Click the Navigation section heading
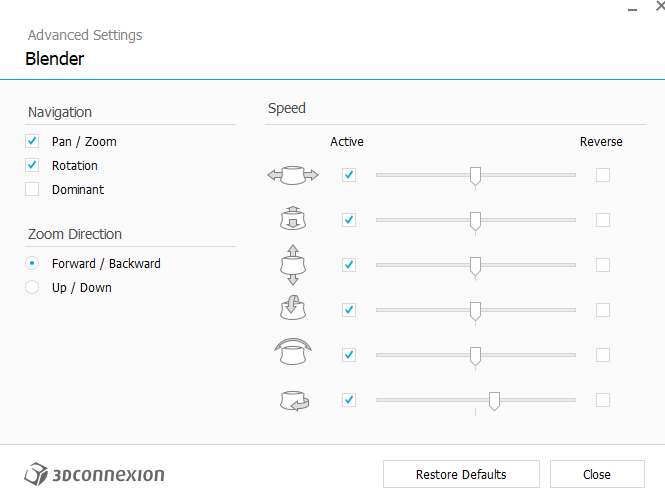 click(60, 112)
